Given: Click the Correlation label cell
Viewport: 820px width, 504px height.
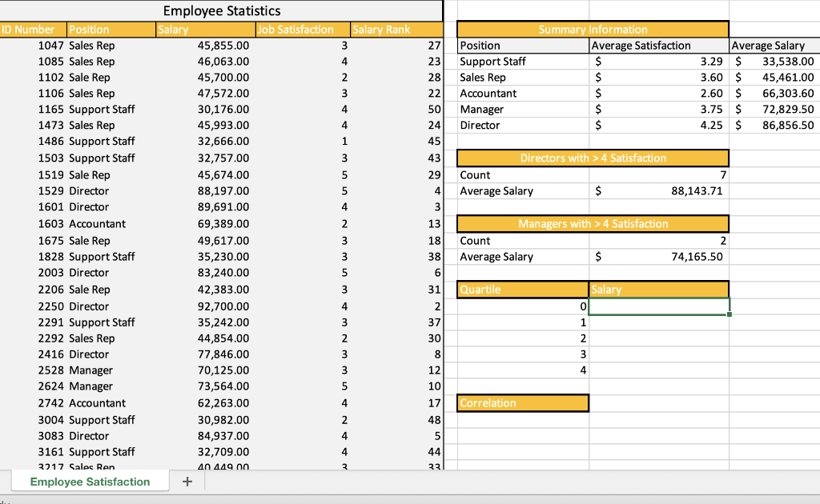Looking at the screenshot, I should (x=523, y=403).
